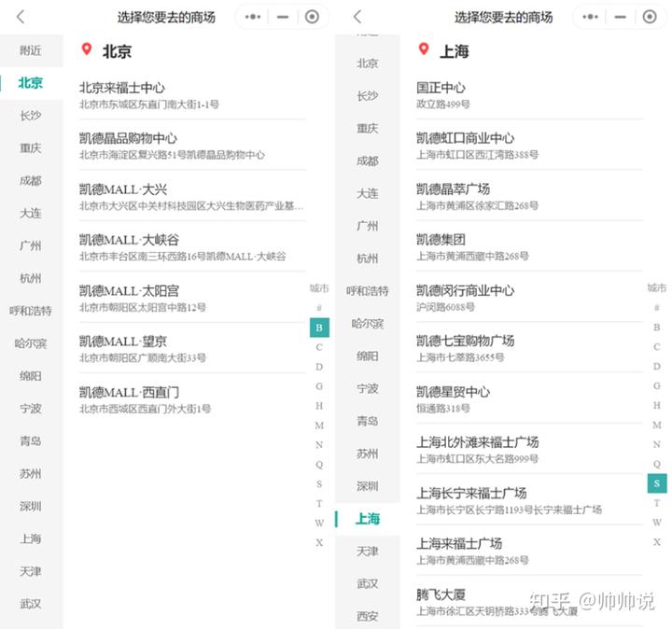Jump to index letter X on left screen

click(x=319, y=542)
